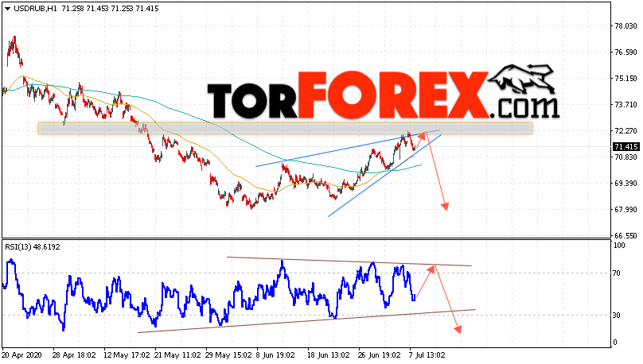Select the 72.270 price scale value
The width and height of the screenshot is (643, 364).
[625, 130]
